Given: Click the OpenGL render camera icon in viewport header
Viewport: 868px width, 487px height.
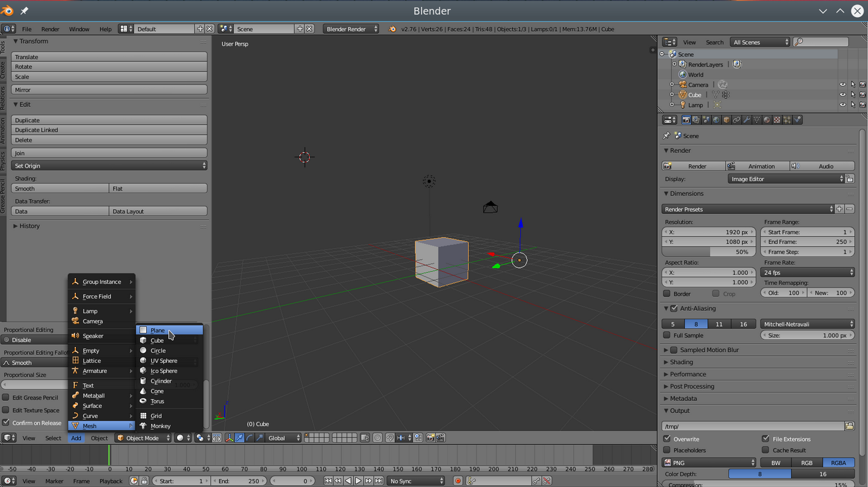Looking at the screenshot, I should point(430,438).
